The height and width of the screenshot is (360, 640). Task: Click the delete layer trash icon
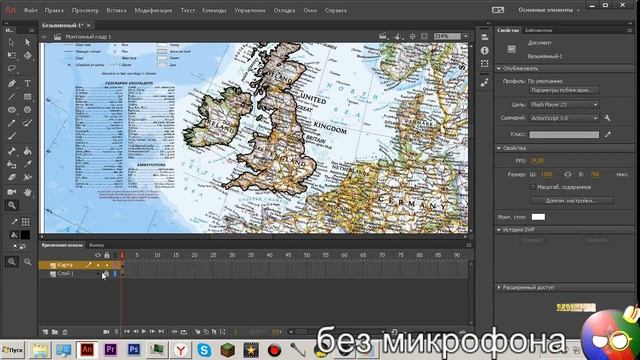65,332
